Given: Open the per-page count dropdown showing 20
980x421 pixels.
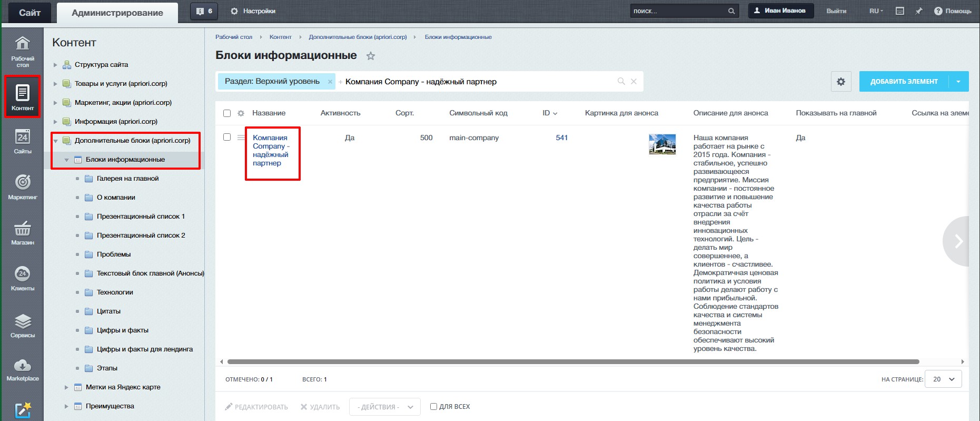Looking at the screenshot, I should pyautogui.click(x=944, y=379).
